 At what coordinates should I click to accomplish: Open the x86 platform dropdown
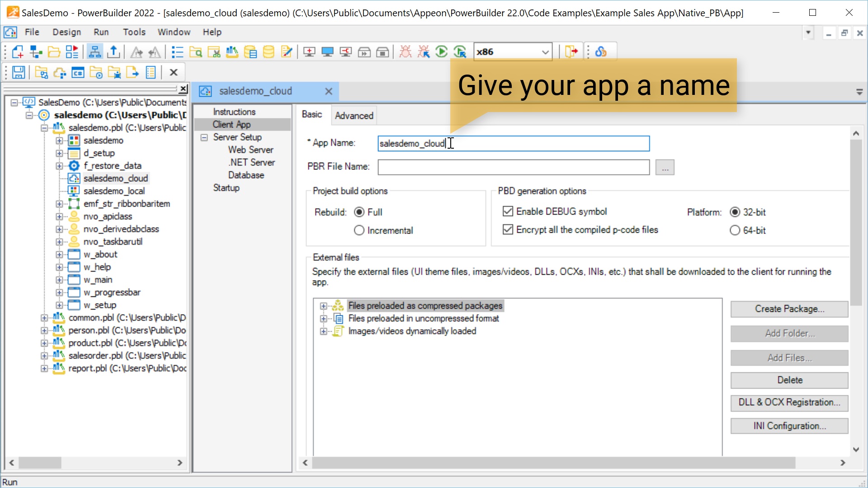[x=545, y=52]
